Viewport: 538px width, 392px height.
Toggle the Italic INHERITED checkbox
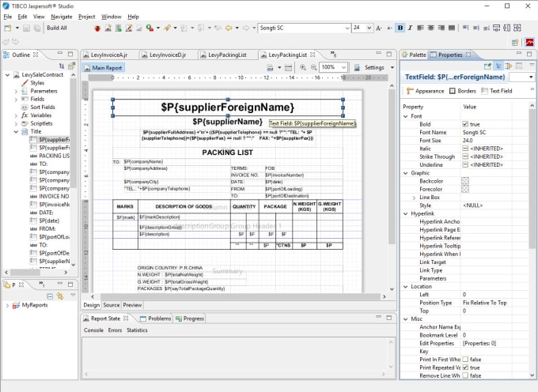[465, 149]
